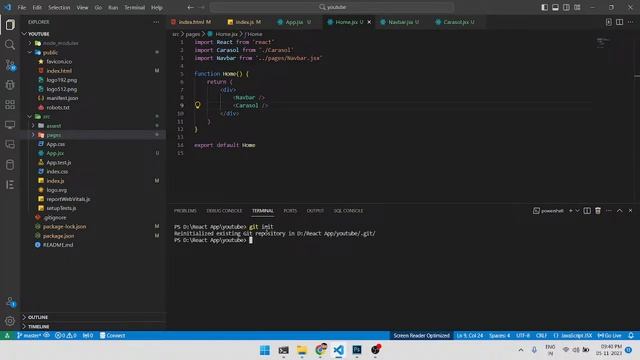Maximize the terminal panel size
Screen dimensions: 640x360
[620, 211]
